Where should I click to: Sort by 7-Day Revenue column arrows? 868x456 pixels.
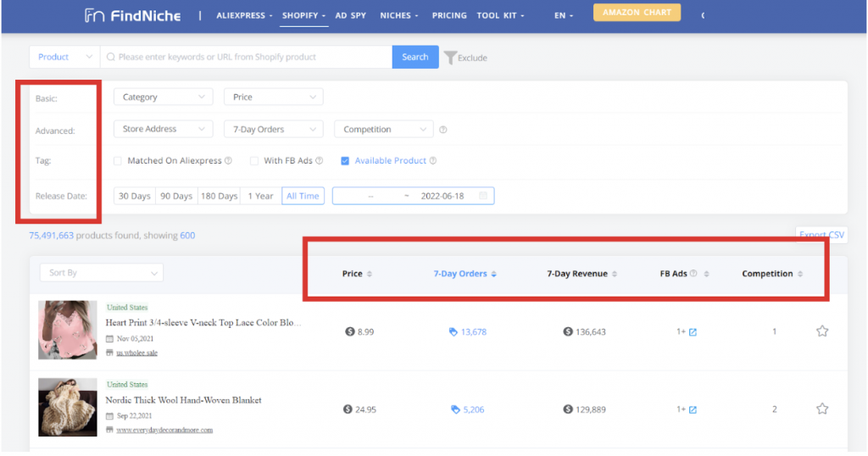[615, 274]
